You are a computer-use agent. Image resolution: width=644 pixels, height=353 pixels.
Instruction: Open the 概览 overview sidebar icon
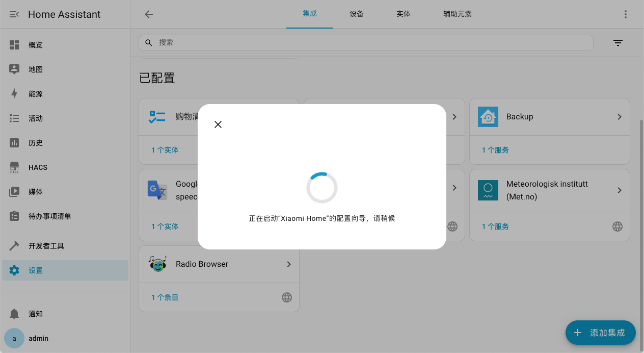tap(14, 45)
